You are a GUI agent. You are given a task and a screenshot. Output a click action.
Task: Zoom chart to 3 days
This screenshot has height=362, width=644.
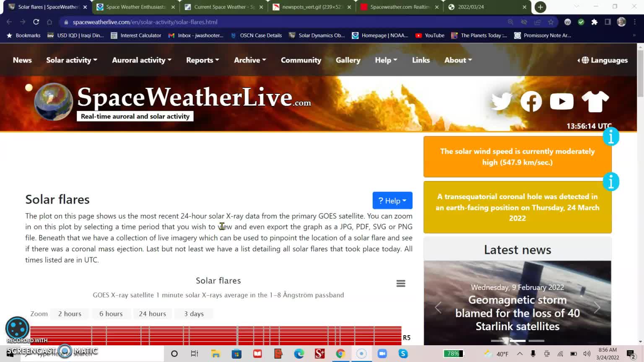click(194, 314)
